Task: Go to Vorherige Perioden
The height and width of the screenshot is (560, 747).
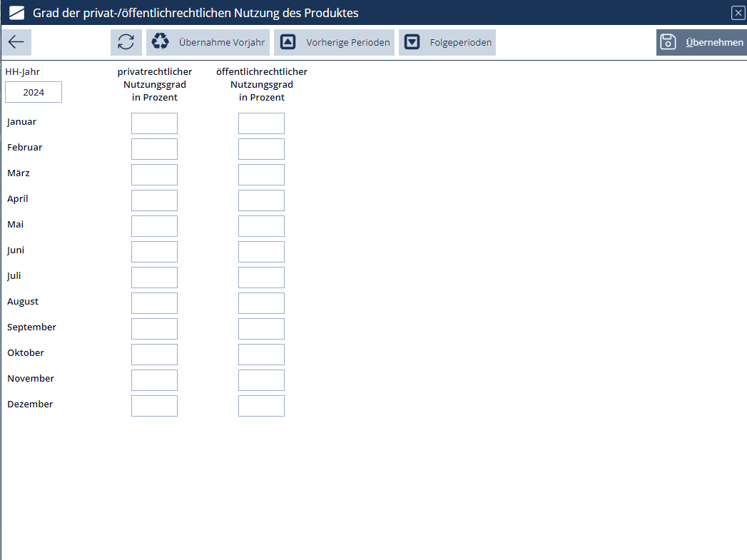Action: pyautogui.click(x=347, y=43)
